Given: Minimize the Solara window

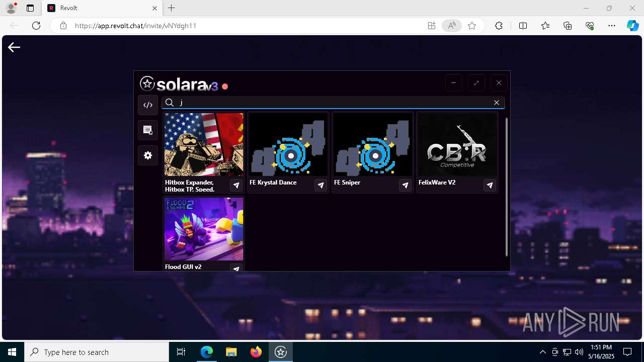Looking at the screenshot, I should tap(453, 83).
